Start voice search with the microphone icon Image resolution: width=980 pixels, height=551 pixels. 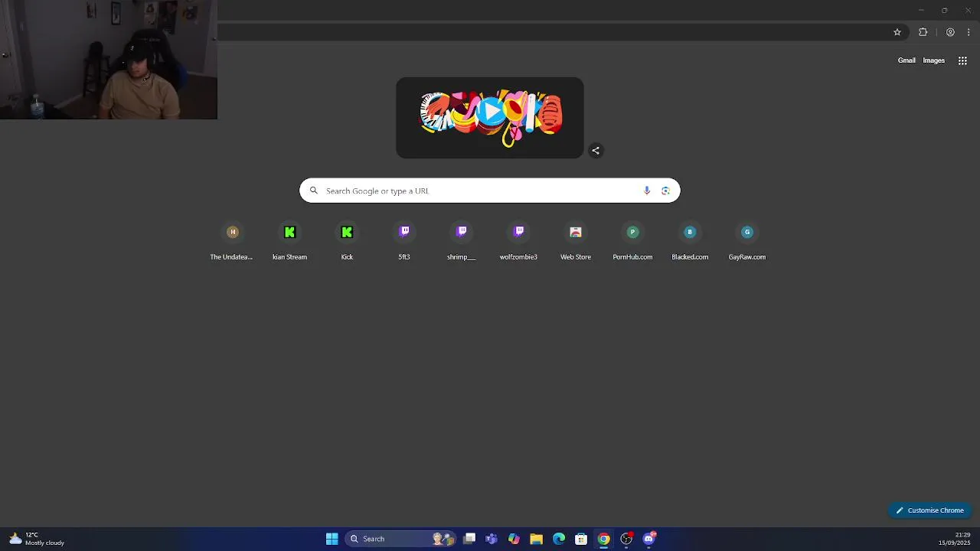point(647,191)
